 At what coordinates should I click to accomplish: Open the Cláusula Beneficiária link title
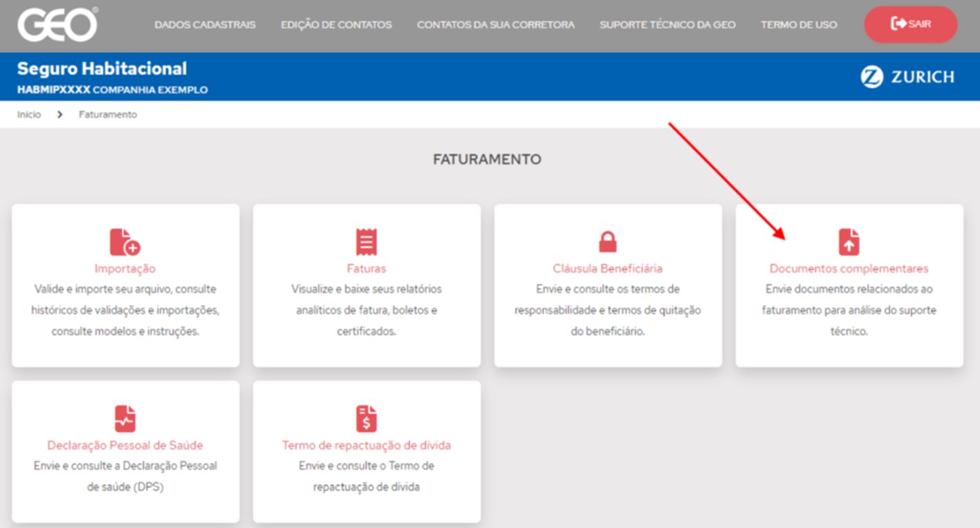tap(607, 269)
